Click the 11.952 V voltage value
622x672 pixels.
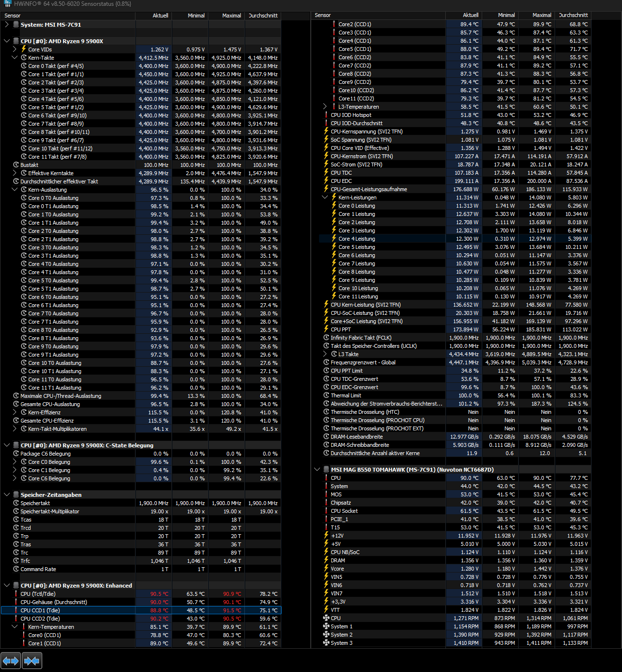click(x=468, y=536)
